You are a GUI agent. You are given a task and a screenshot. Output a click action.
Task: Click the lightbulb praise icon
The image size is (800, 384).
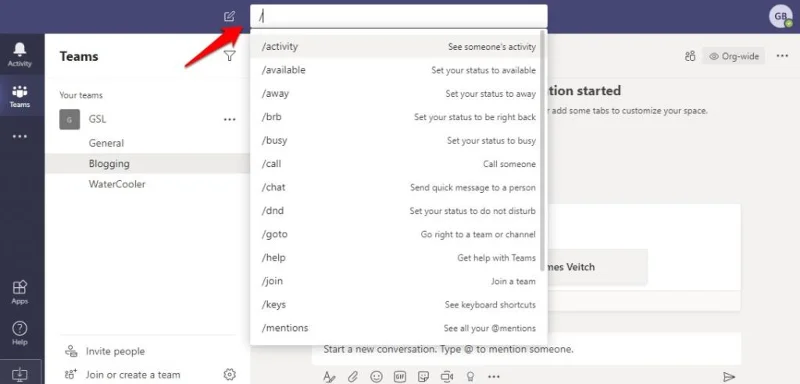470,377
